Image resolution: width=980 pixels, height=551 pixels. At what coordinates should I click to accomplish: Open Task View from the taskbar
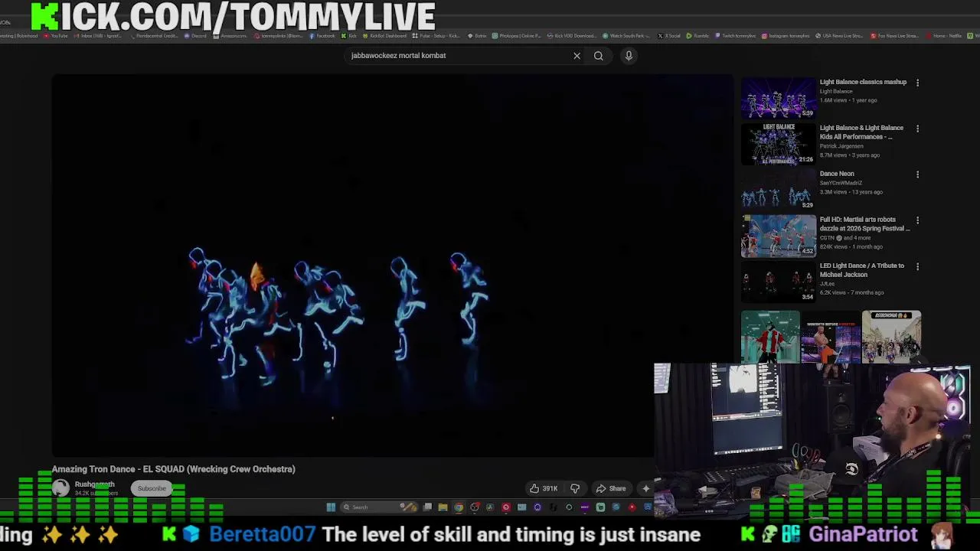427,507
